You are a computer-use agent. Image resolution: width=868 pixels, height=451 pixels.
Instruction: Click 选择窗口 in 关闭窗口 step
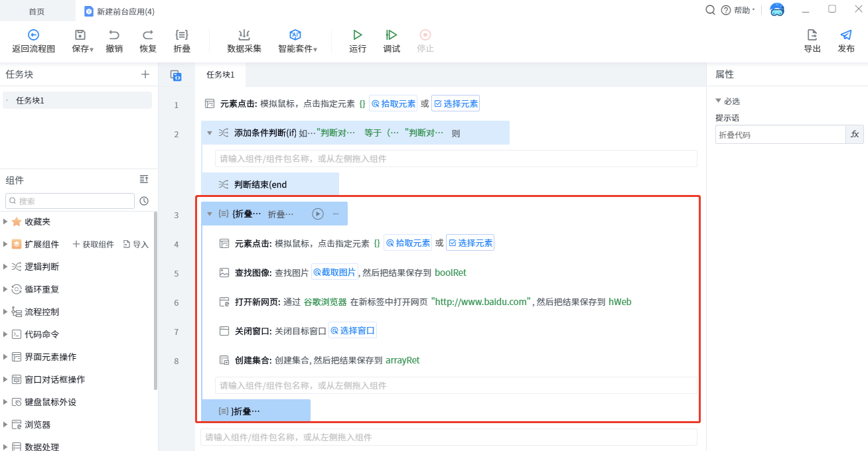[x=353, y=331]
